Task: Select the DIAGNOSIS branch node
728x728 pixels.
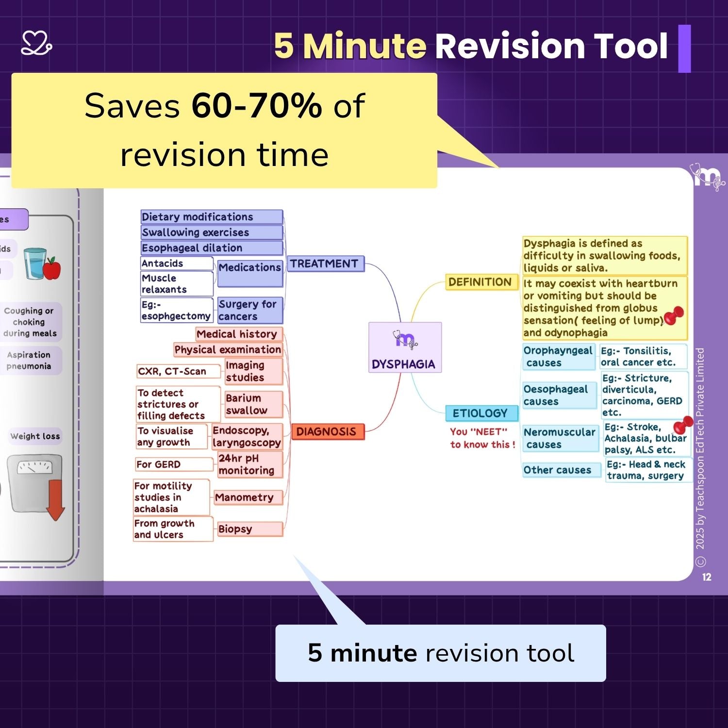Action: 327,431
